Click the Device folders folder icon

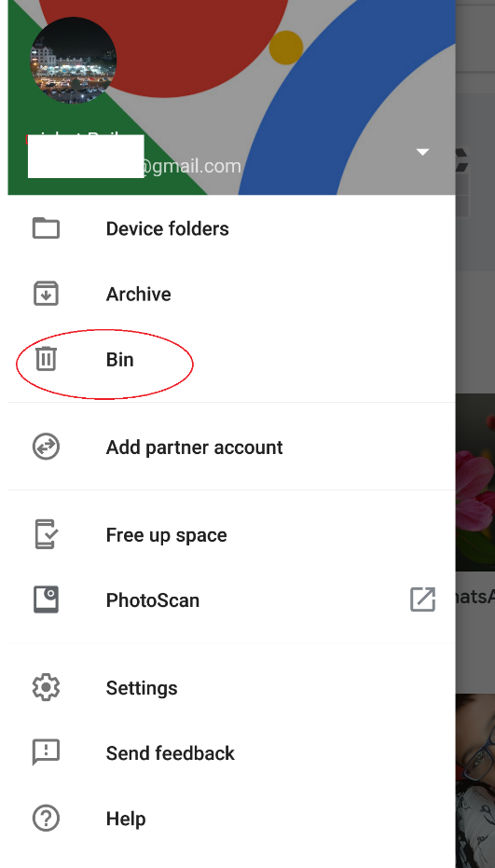tap(46, 228)
